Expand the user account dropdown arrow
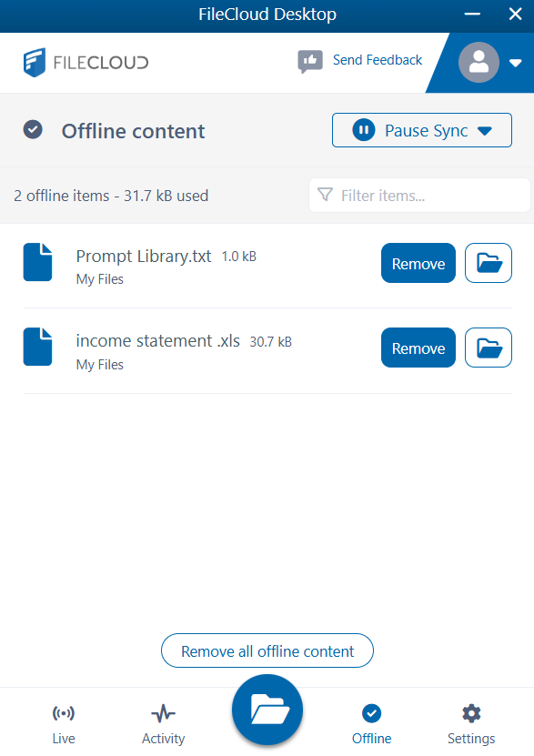 [516, 63]
